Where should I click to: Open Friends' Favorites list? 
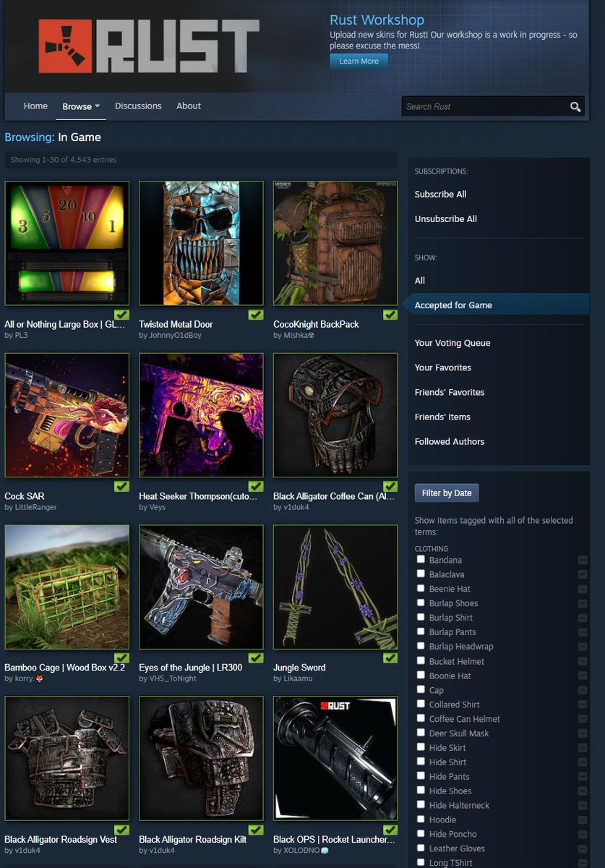pos(450,392)
